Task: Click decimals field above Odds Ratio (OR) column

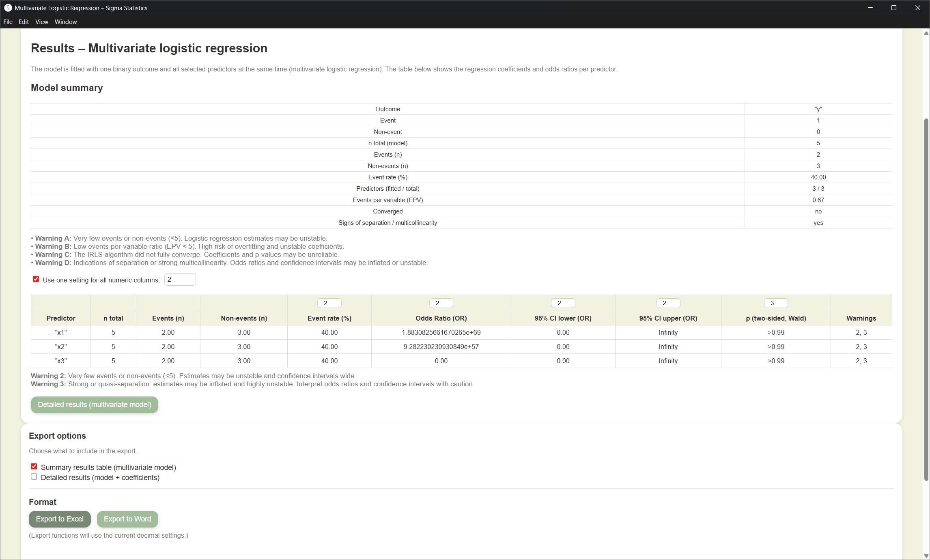Action: tap(441, 303)
